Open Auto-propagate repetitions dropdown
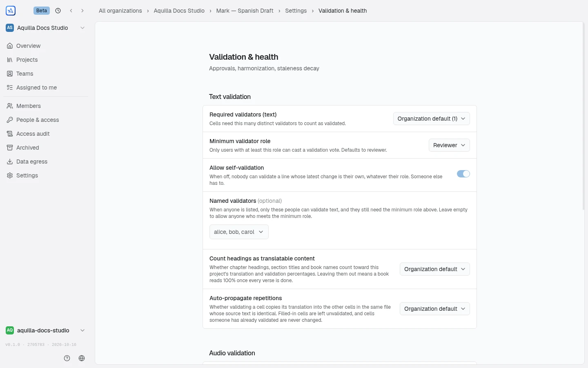Screen dimensions: 588x368 click(435, 309)
